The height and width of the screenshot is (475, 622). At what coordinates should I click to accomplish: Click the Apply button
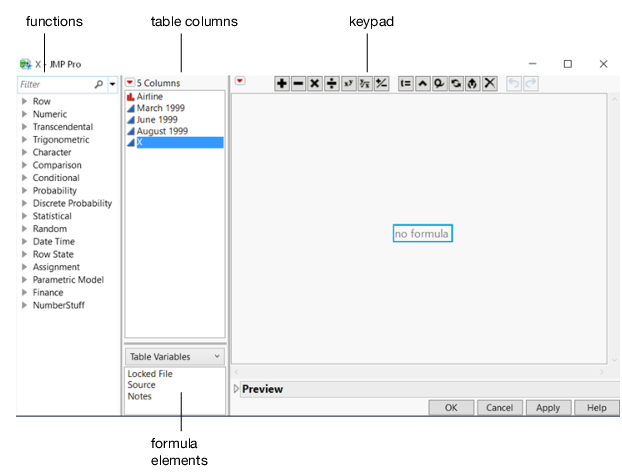pyautogui.click(x=548, y=408)
